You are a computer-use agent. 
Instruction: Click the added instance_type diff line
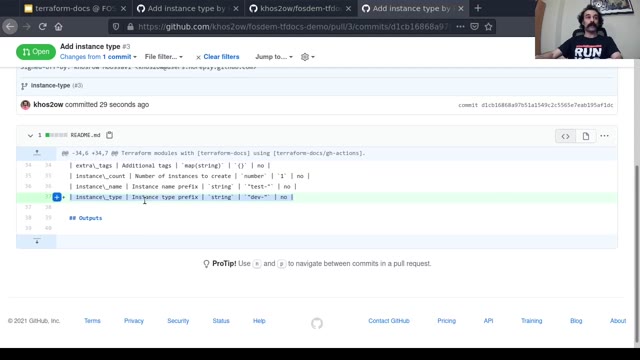pos(316,197)
